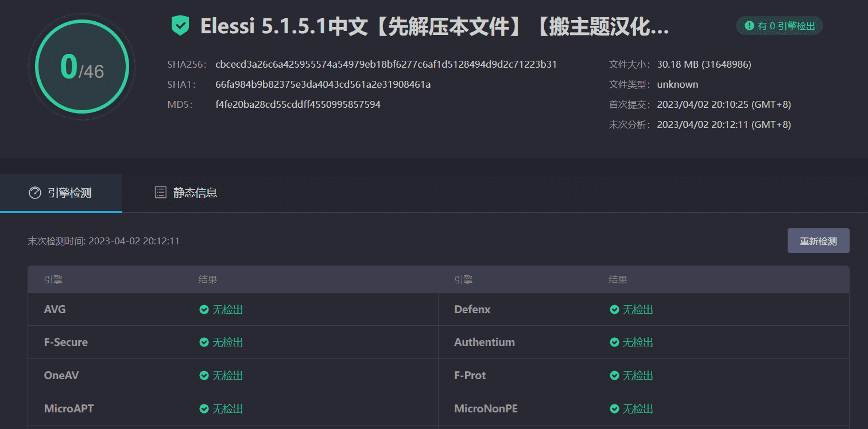Click the 末次分析 time value in header
The image size is (868, 429).
pyautogui.click(x=724, y=124)
